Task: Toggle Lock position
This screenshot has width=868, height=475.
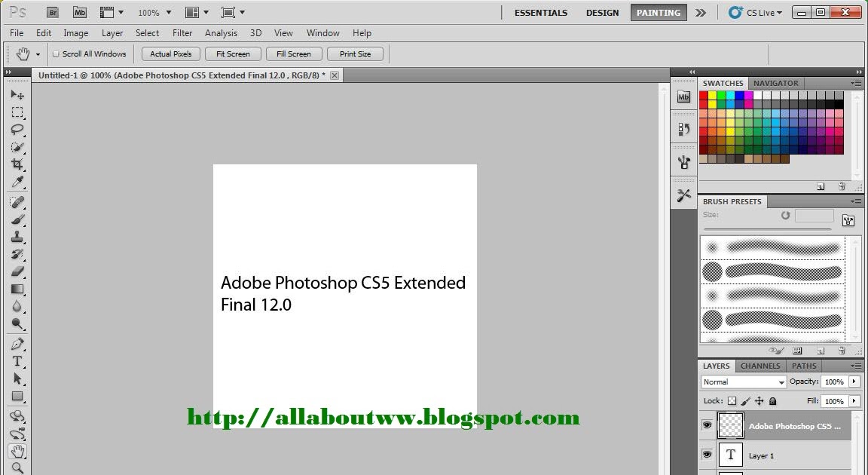Action: 759,401
